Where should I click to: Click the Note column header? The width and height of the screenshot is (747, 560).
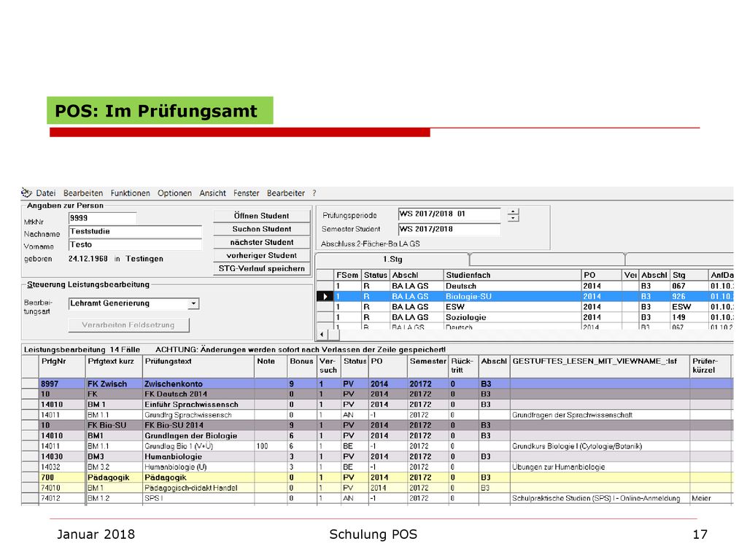coord(270,366)
